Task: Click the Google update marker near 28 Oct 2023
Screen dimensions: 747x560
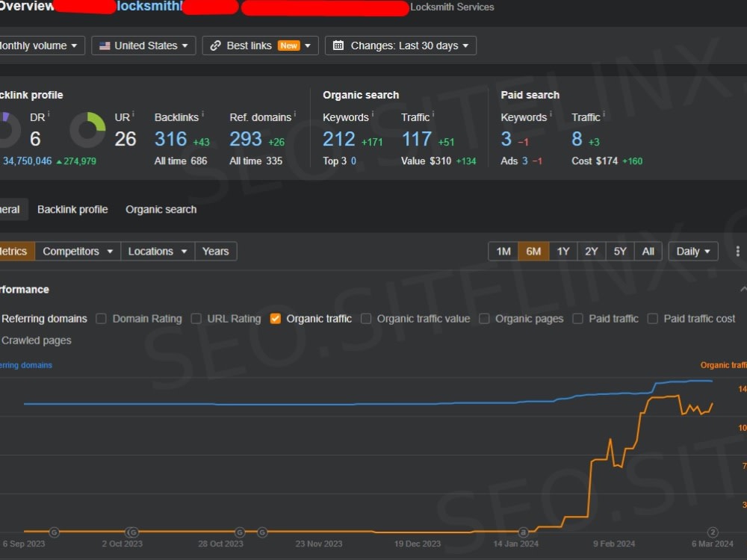Action: click(x=240, y=532)
